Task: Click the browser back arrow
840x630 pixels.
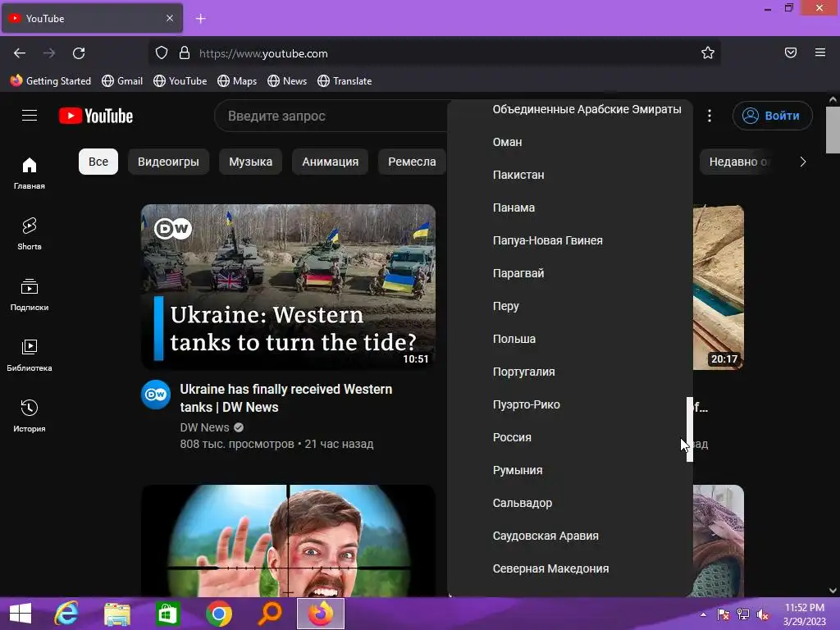Action: [x=20, y=53]
